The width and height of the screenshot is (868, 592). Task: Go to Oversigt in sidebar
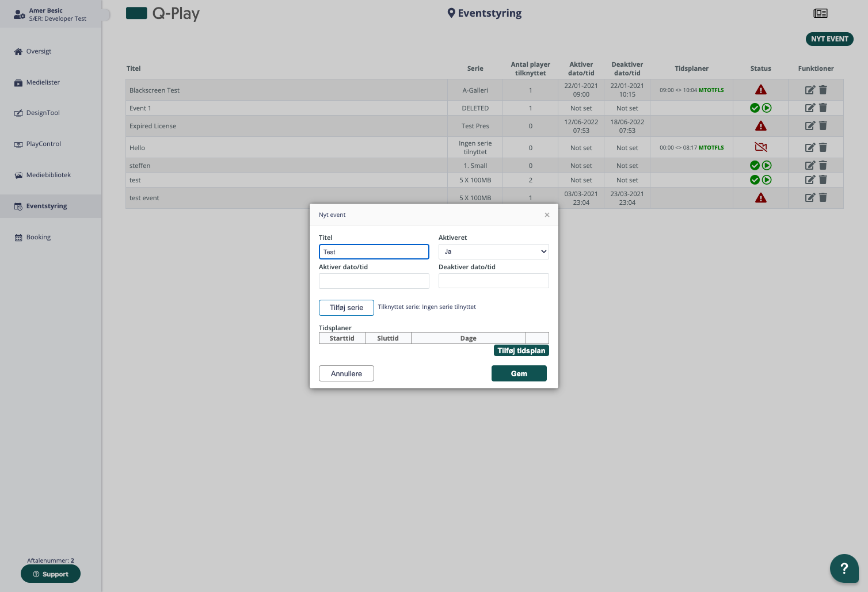[39, 51]
